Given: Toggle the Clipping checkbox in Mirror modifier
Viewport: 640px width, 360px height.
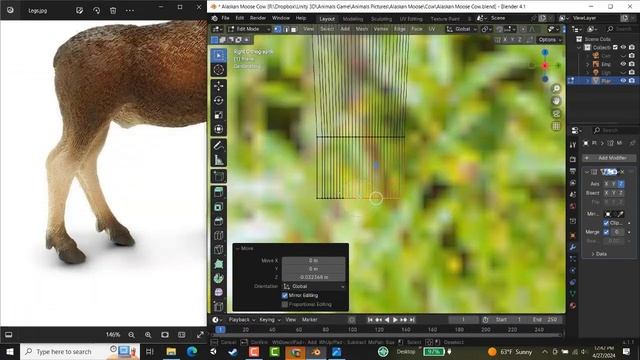Looking at the screenshot, I should coord(606,223).
